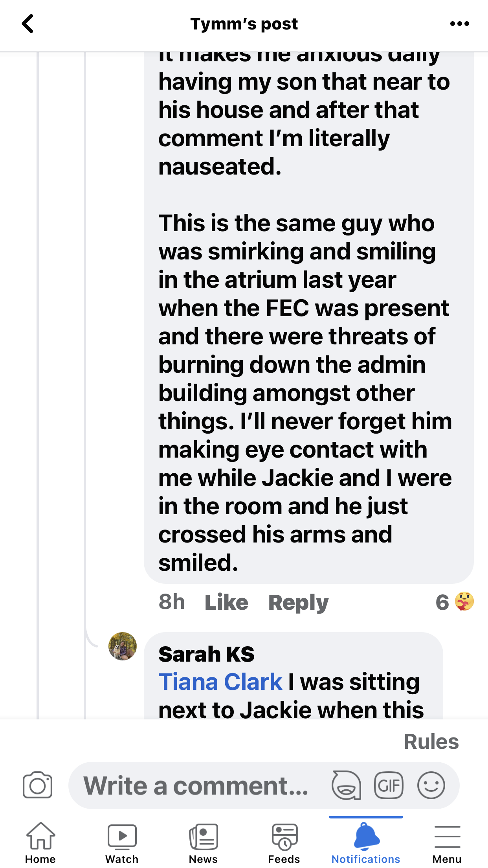Tap the camera icon to attach photo
This screenshot has height=868, width=488.
(37, 785)
